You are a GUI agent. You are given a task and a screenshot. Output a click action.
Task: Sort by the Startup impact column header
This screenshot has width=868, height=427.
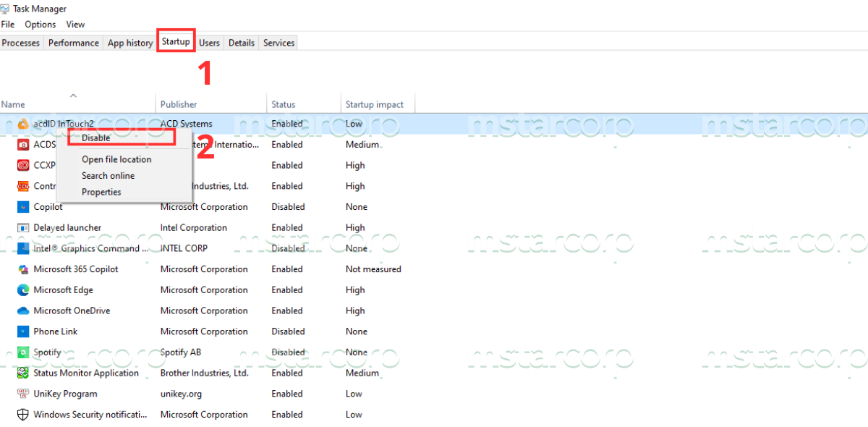(378, 104)
